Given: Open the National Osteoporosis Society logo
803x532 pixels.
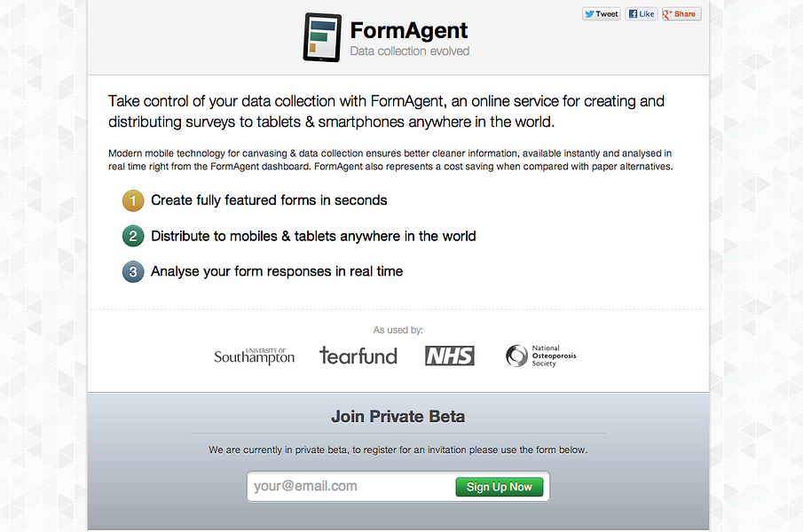Looking at the screenshot, I should tap(539, 355).
